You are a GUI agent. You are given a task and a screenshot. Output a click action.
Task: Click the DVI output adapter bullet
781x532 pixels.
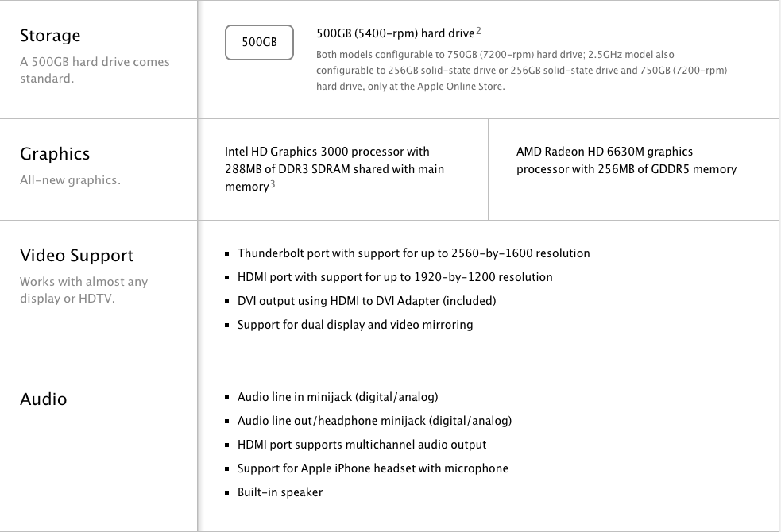pos(366,301)
